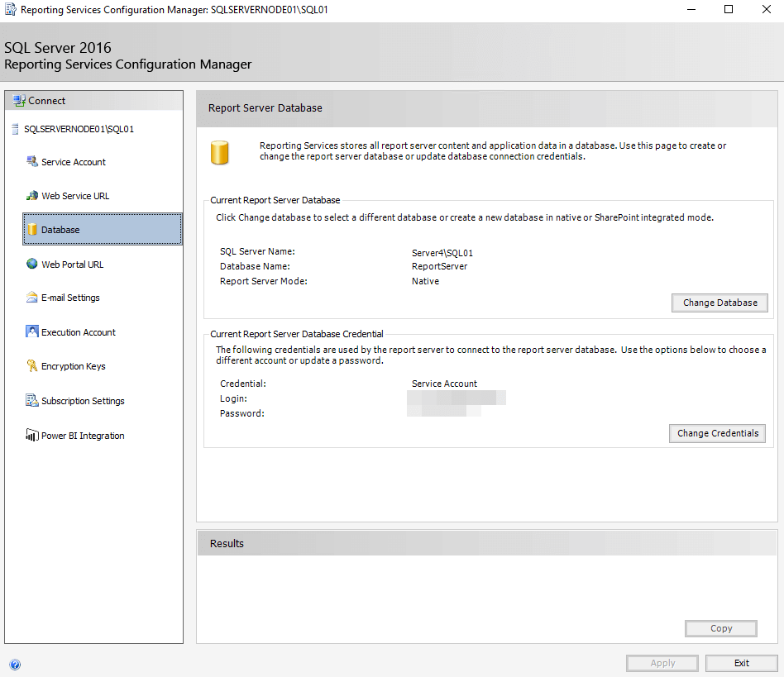Image resolution: width=784 pixels, height=677 pixels.
Task: Click the SQL Server Name label
Action: pos(257,251)
